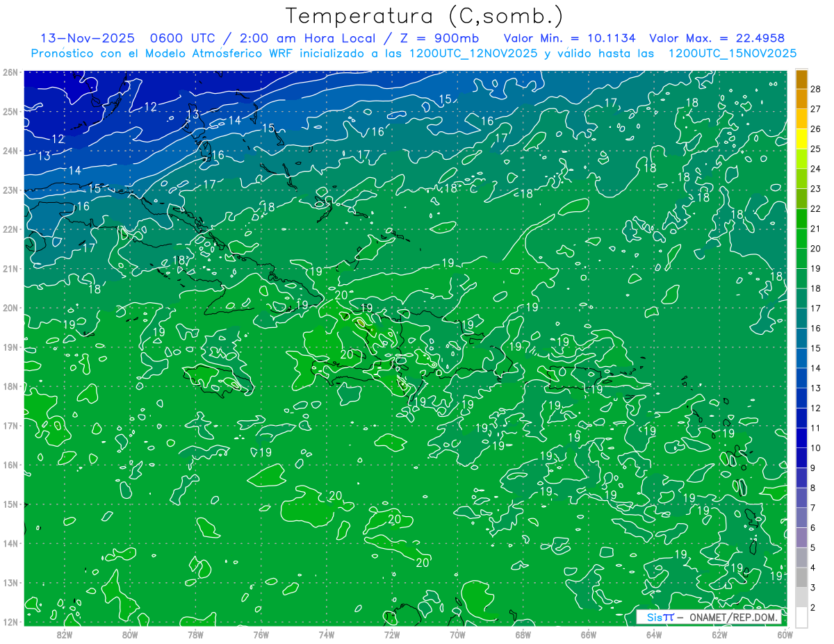Click the "13N" latitude axis label
Viewport: 834px width, 644px height.
coord(10,582)
